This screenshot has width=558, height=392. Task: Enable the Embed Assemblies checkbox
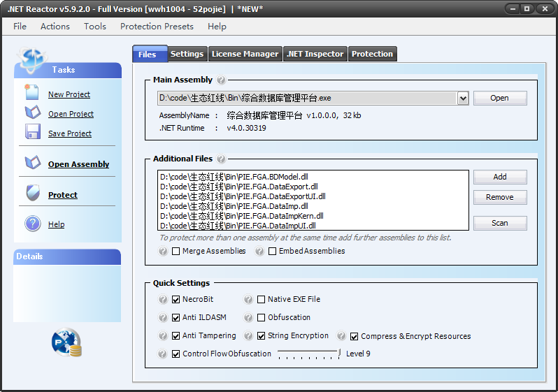[x=272, y=251]
